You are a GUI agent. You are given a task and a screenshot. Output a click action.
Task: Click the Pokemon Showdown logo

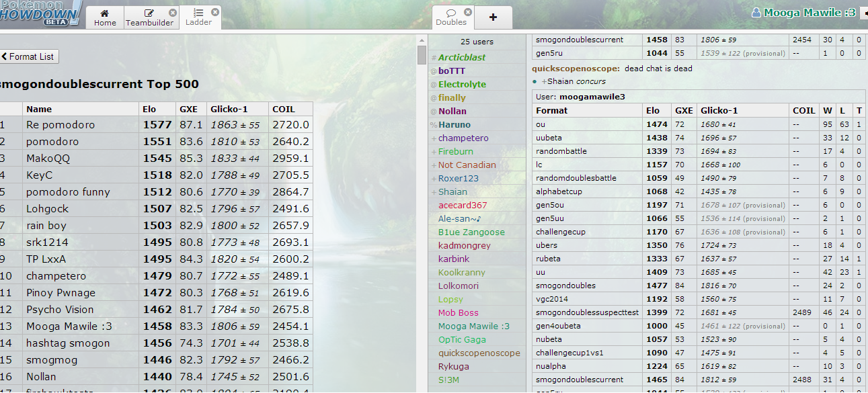click(x=39, y=12)
